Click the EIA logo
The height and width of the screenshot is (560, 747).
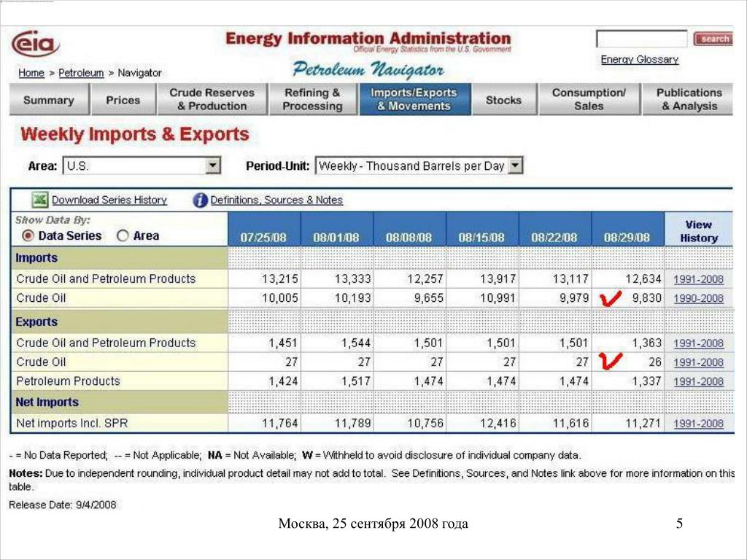[x=35, y=43]
